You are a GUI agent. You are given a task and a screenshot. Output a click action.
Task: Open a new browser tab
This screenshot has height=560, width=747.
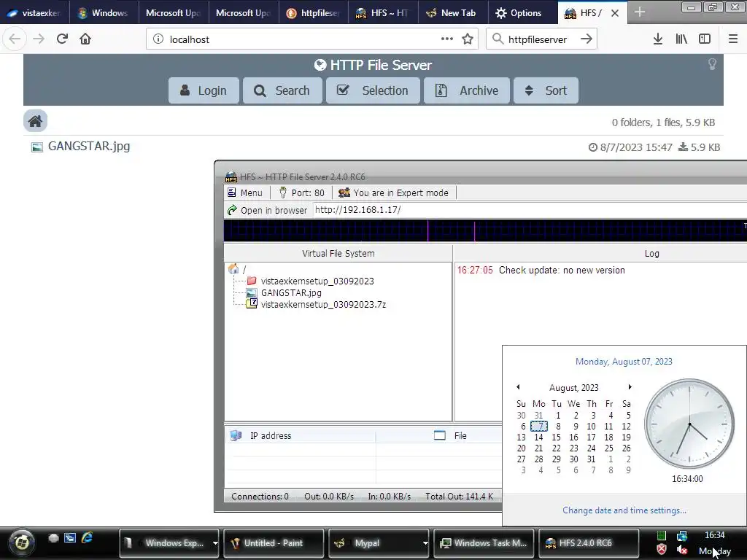(x=640, y=13)
